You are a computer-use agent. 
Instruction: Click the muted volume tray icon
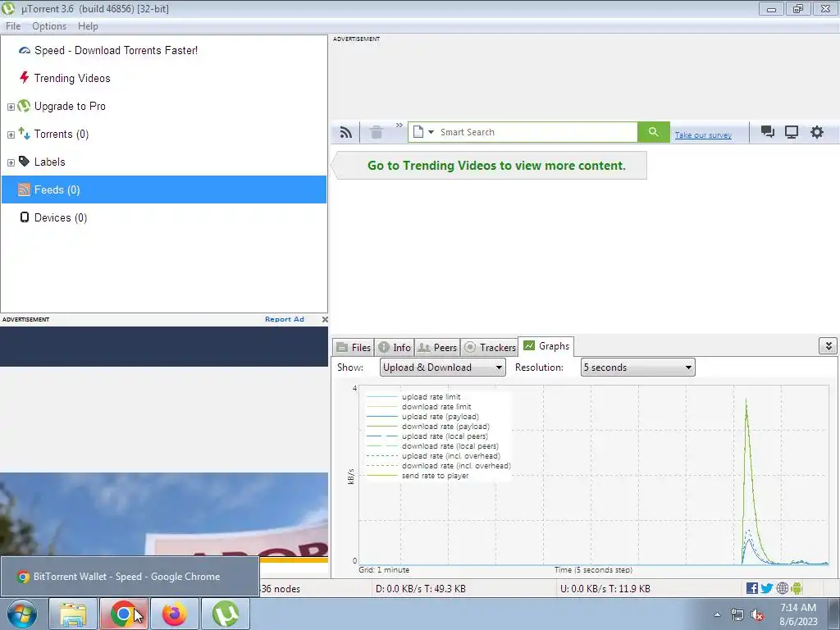click(x=757, y=615)
